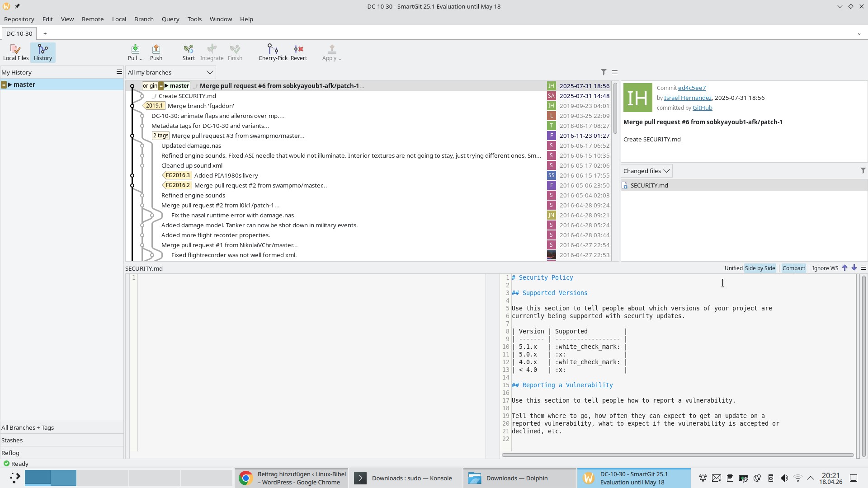Screen dimensions: 868x488
Task: Click the Push toolbar icon
Action: pos(156,50)
